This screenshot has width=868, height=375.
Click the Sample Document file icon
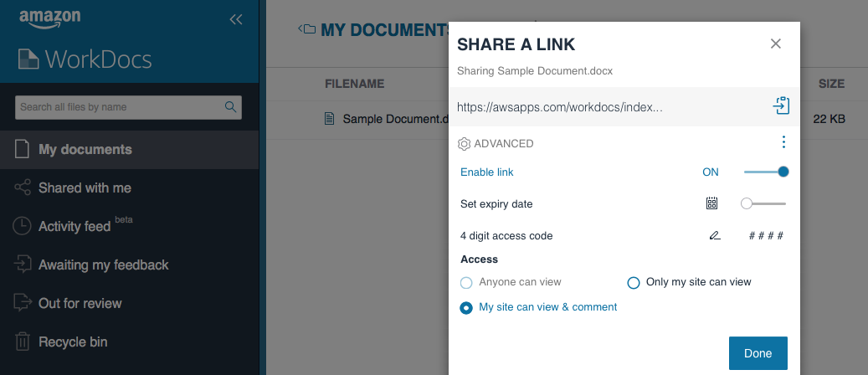[x=330, y=119]
